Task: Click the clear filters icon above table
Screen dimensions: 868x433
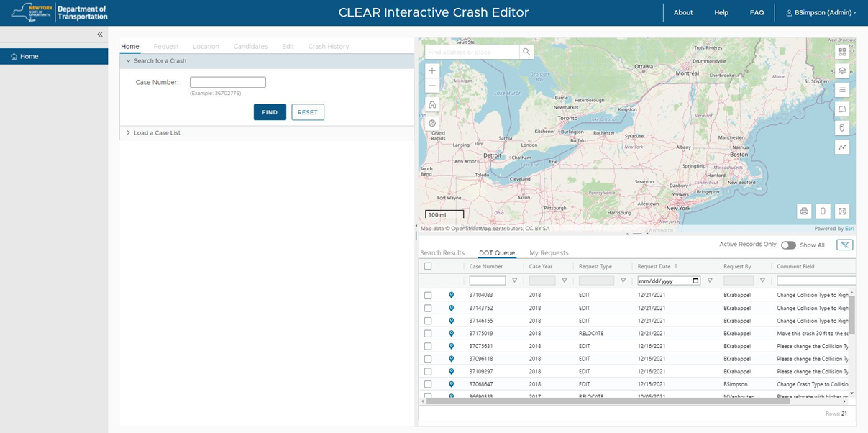Action: point(845,245)
